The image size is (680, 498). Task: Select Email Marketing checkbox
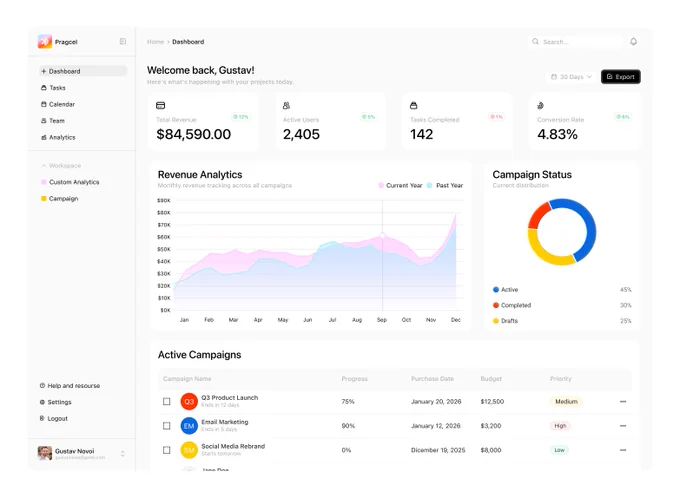point(167,426)
